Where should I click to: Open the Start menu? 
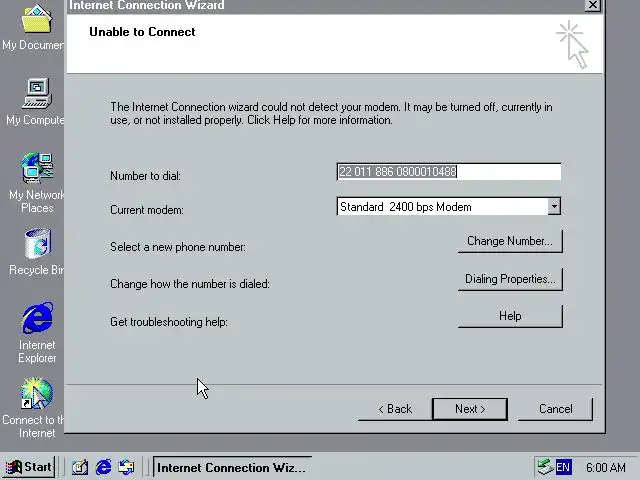pyautogui.click(x=29, y=467)
